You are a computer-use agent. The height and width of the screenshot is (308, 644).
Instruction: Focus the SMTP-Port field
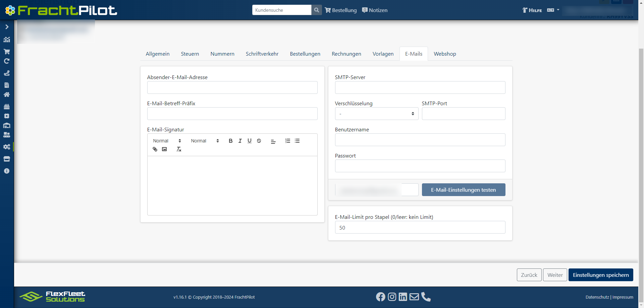[x=464, y=114]
